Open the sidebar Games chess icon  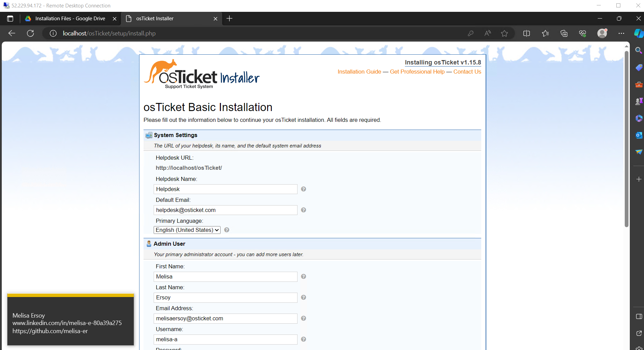639,101
